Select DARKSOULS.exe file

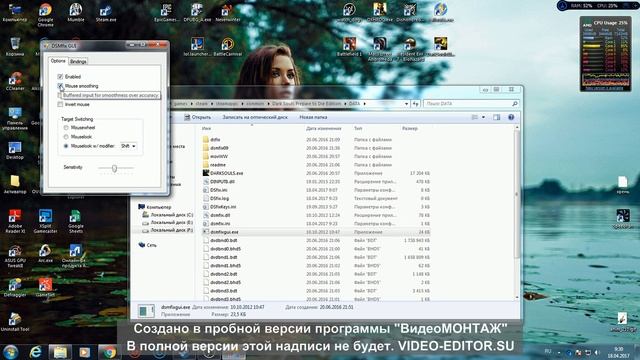(x=226, y=173)
